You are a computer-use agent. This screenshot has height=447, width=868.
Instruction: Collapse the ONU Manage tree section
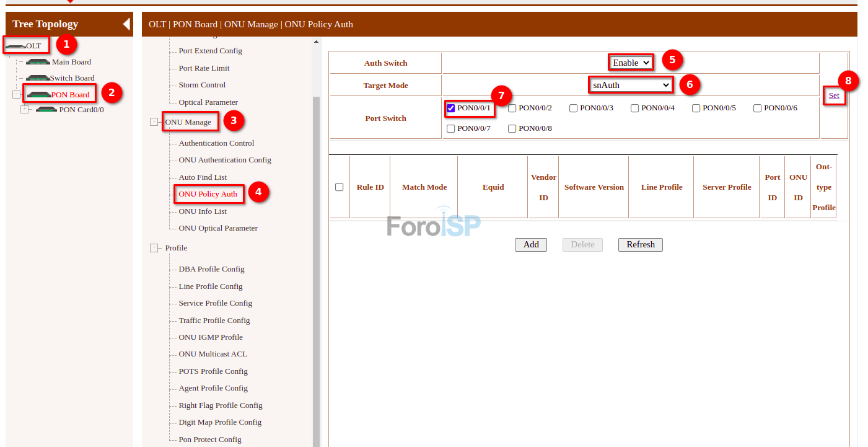(x=154, y=122)
